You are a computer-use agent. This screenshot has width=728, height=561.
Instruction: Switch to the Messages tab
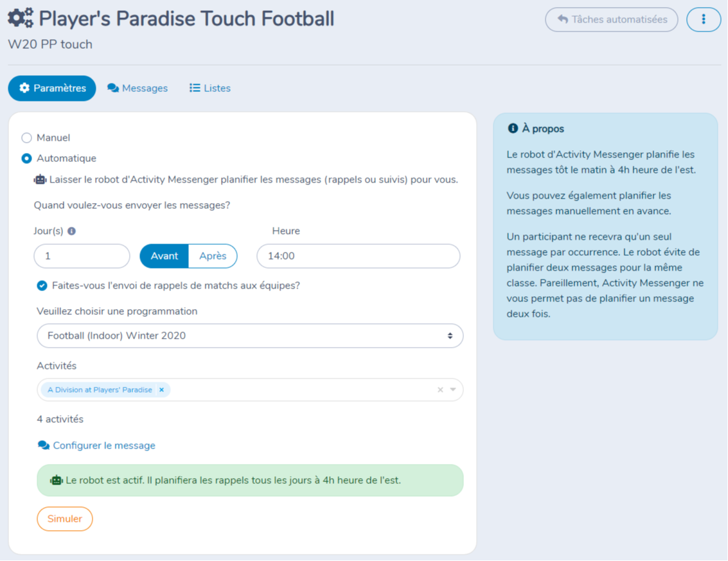click(x=138, y=88)
